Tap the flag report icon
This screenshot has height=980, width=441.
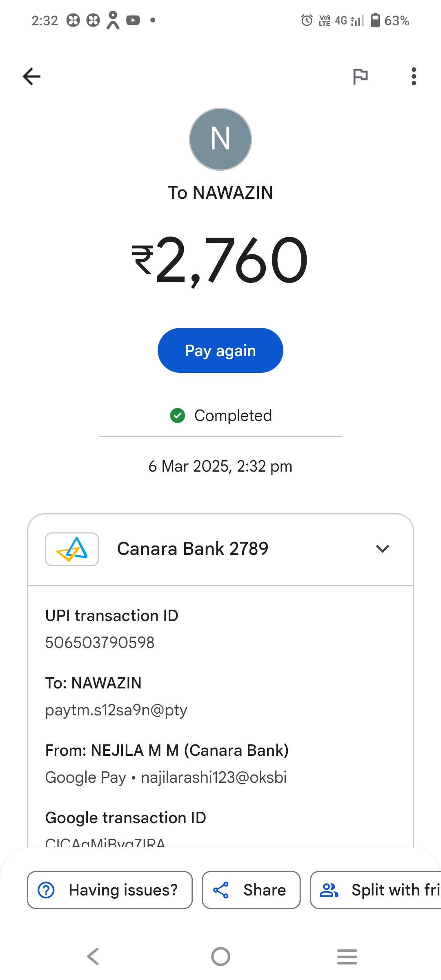point(360,76)
